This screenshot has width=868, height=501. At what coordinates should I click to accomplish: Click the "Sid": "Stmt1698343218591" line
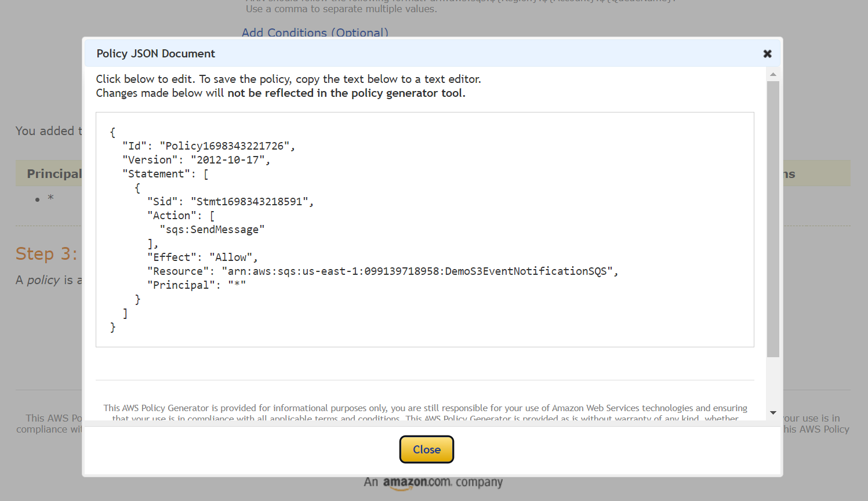[230, 202]
